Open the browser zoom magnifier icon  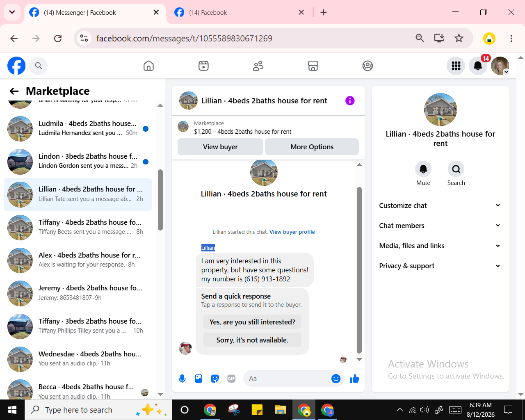420,38
